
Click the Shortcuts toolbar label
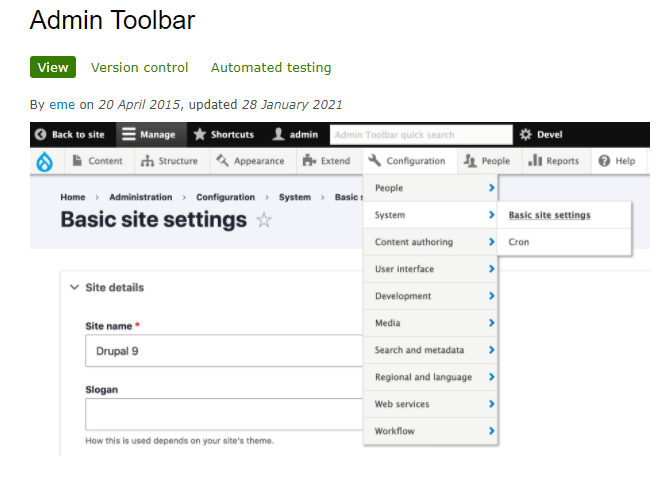pos(232,135)
